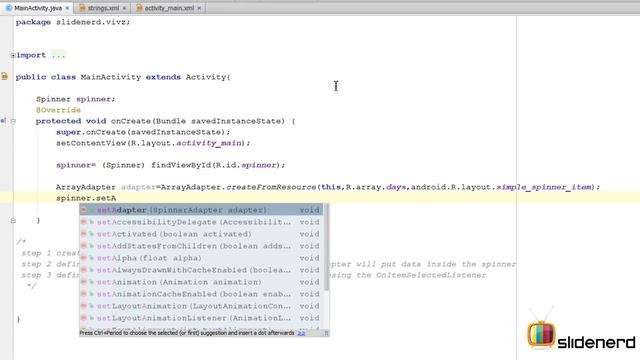Click the autocomplete popup scrollbar
Screen dimensions: 640x360
tap(326, 248)
